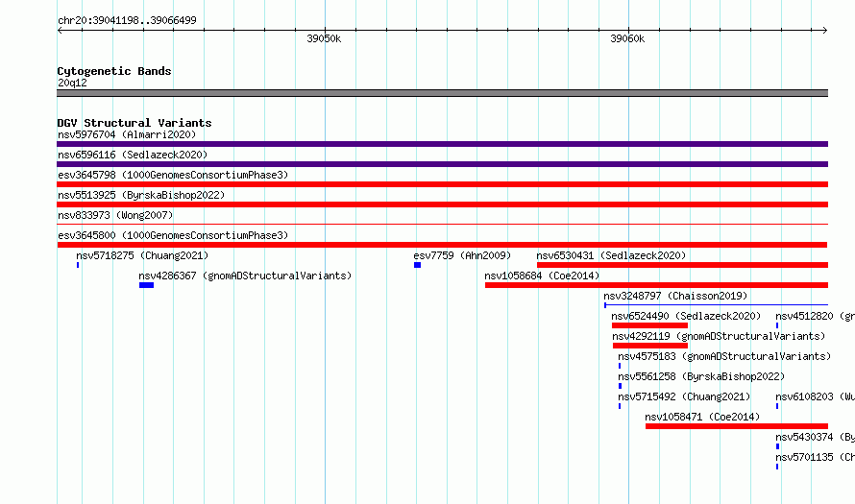Click nsv3248797 (Chaisson2019) label
The width and height of the screenshot is (855, 504).
675,296
